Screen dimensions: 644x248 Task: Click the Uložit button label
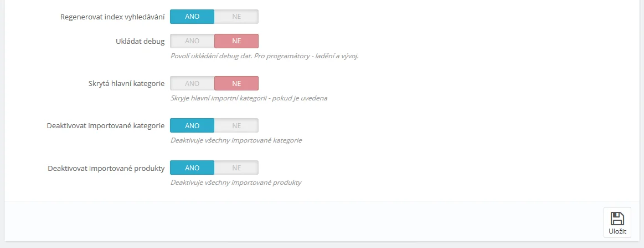point(617,231)
